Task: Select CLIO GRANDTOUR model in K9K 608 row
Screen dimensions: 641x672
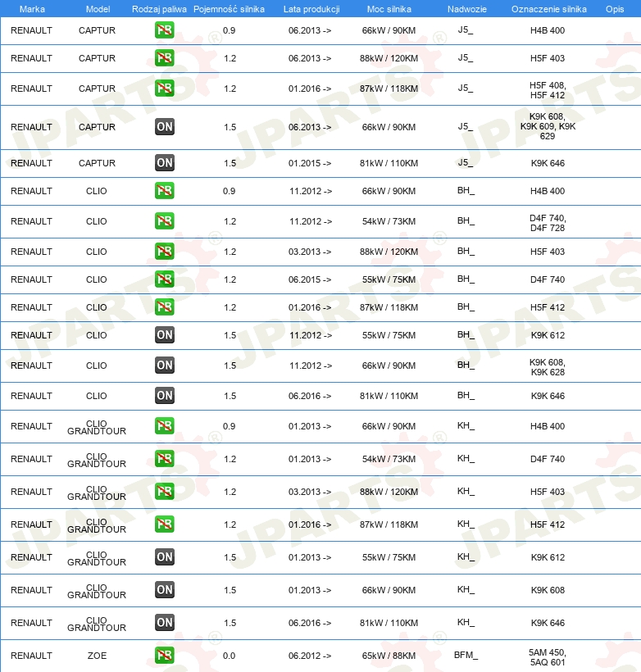Action: click(97, 591)
